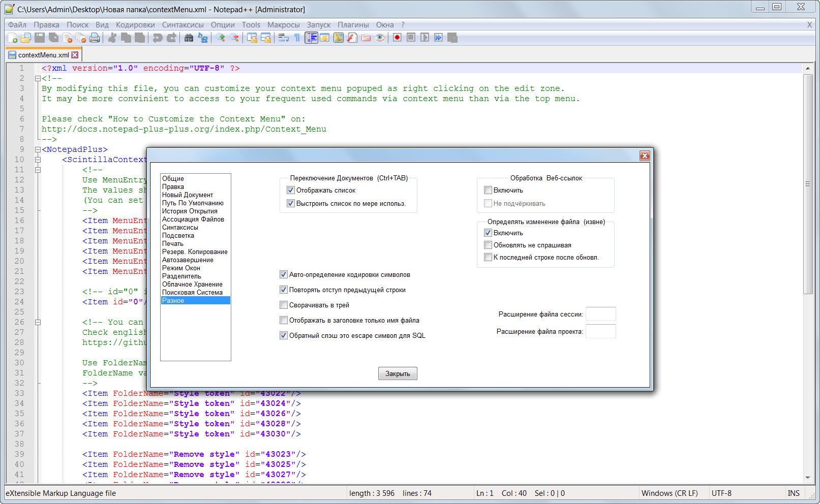Toggle the Show All Characters pilcrow icon
820x504 pixels.
click(297, 38)
